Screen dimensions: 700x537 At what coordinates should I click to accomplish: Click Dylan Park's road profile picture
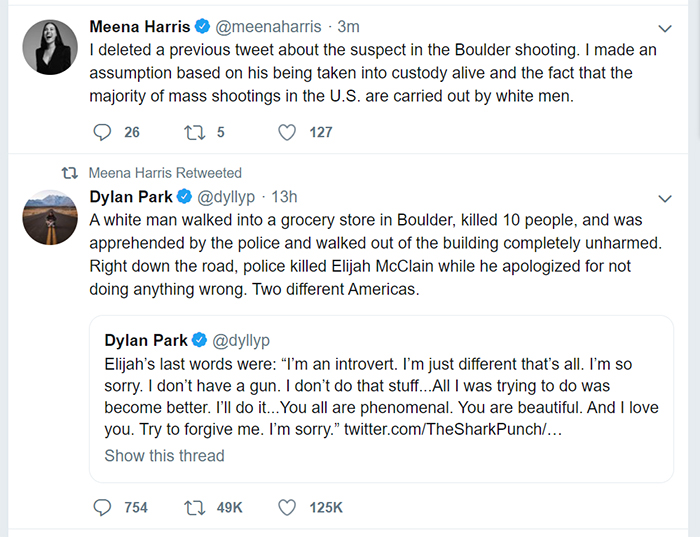[49, 217]
